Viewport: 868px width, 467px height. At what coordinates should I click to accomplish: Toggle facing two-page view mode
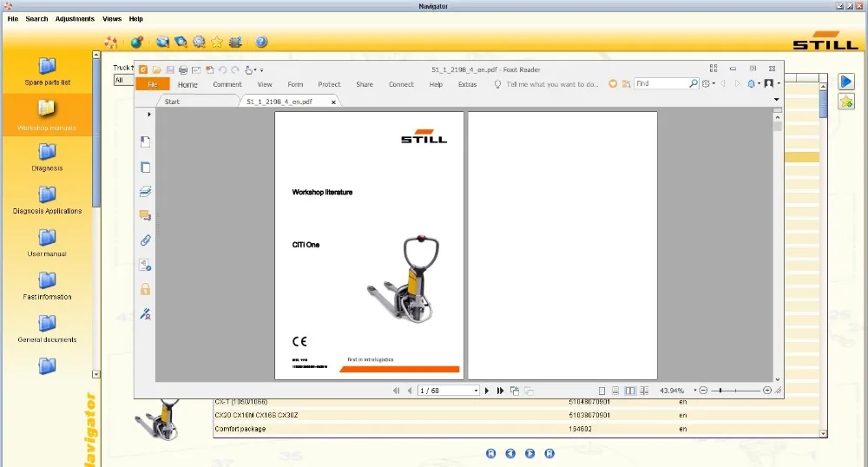click(630, 391)
